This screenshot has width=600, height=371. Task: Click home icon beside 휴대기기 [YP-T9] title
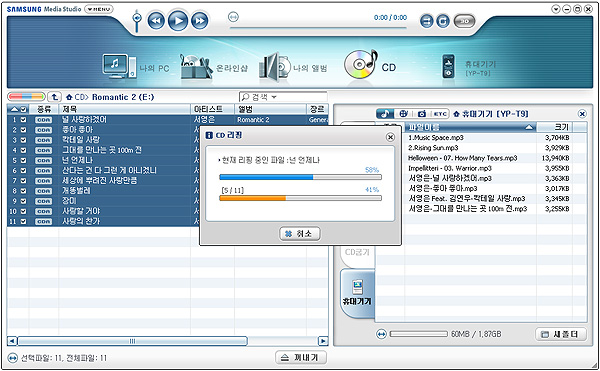coord(456,114)
